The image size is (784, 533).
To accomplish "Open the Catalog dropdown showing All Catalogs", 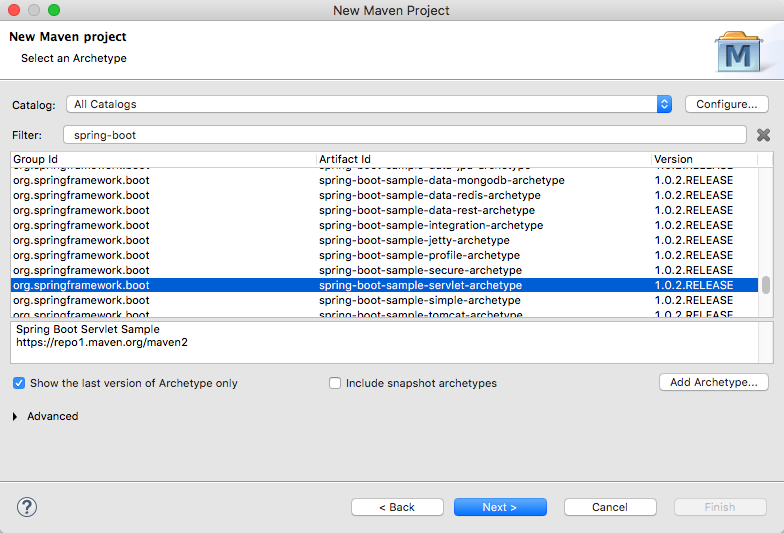I will pyautogui.click(x=368, y=104).
